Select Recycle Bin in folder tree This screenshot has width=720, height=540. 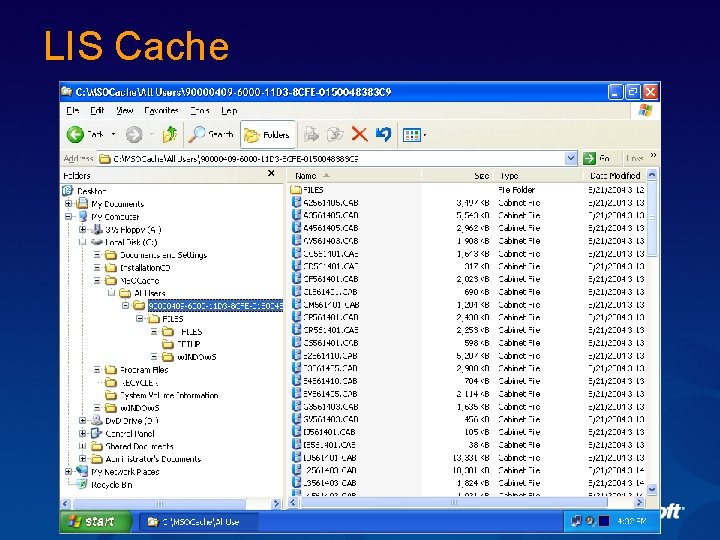(x=112, y=484)
